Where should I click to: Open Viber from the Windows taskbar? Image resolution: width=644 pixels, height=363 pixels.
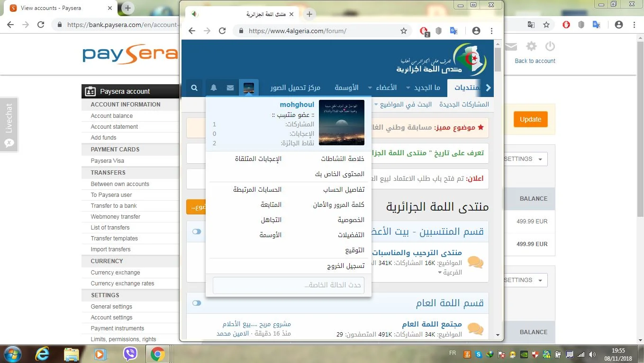tap(130, 354)
